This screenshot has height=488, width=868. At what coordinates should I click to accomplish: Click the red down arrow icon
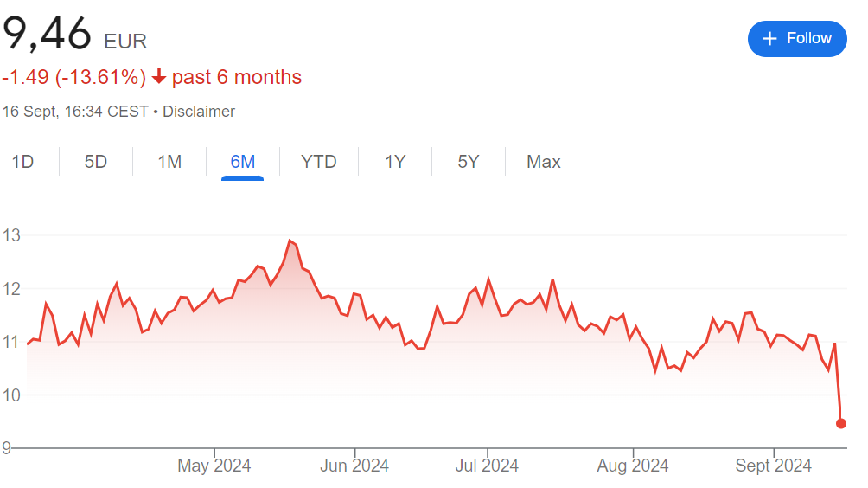pyautogui.click(x=158, y=78)
